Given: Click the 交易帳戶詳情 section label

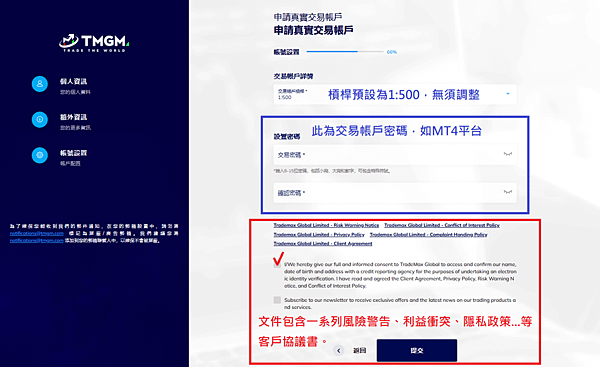Looking at the screenshot, I should [x=293, y=76].
